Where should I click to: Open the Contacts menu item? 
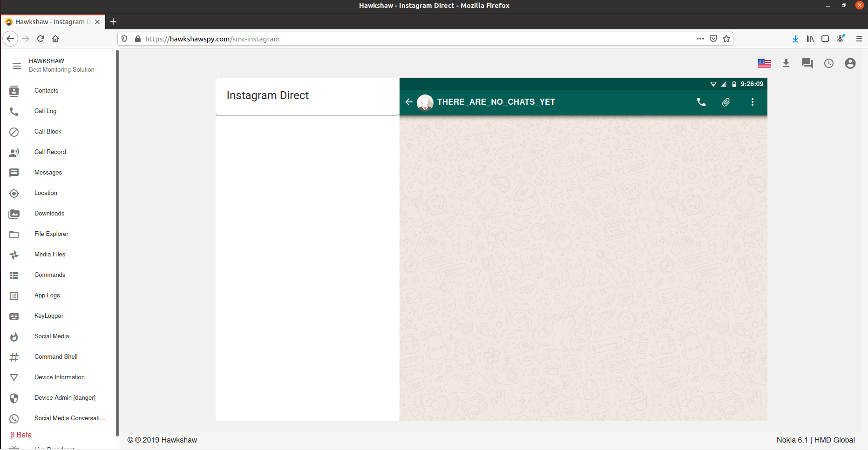[46, 91]
